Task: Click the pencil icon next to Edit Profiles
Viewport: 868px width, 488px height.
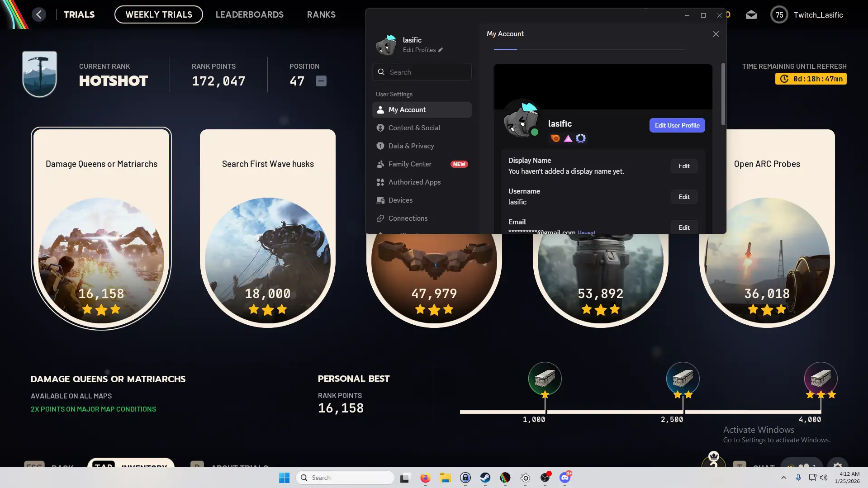Action: click(441, 50)
